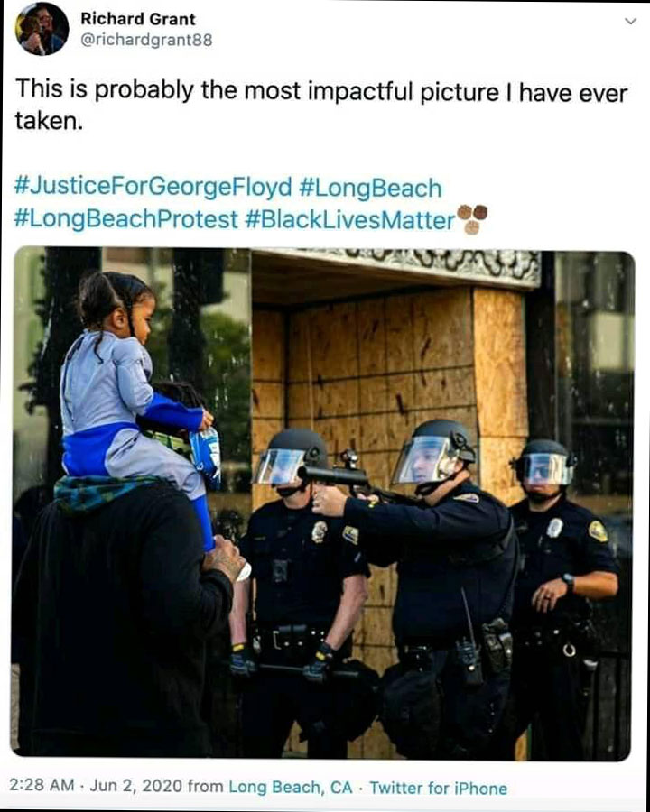The height and width of the screenshot is (812, 650).
Task: Expand the tweet options chevron
Action: click(630, 22)
